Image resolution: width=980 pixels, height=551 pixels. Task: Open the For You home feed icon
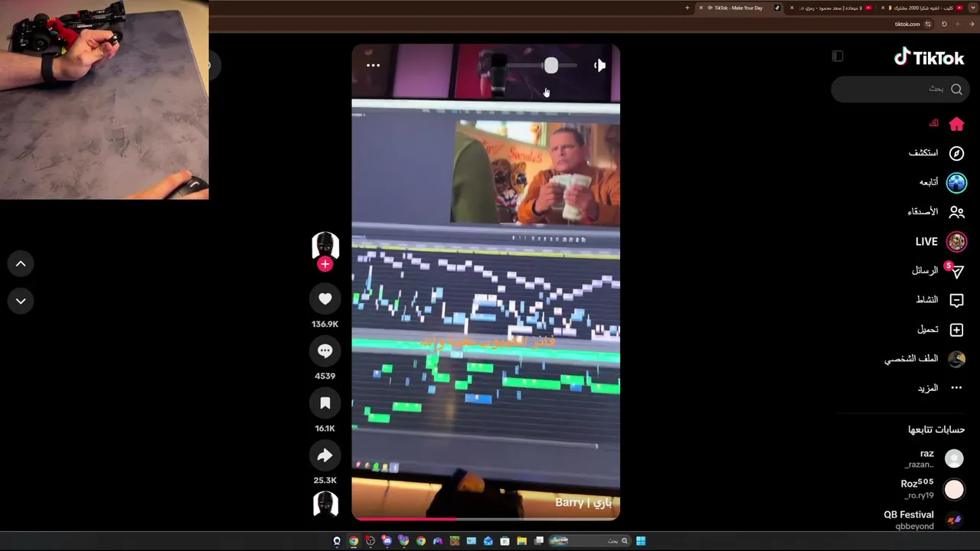tap(956, 124)
